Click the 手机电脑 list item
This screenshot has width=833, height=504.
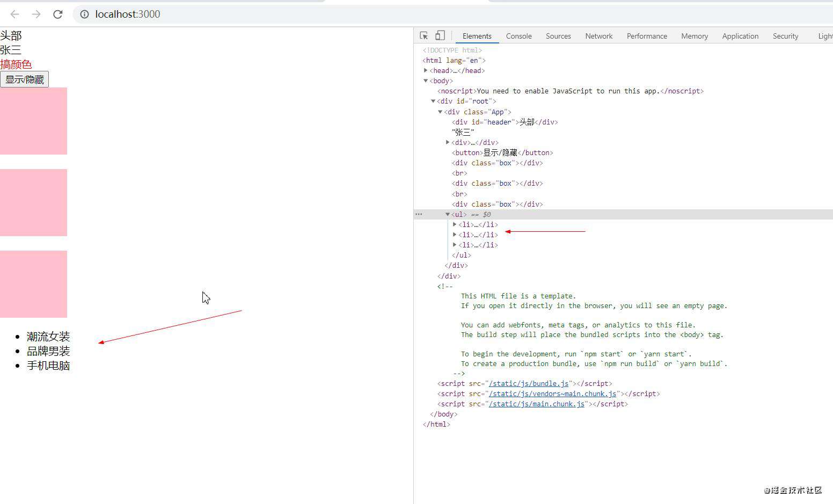click(48, 366)
